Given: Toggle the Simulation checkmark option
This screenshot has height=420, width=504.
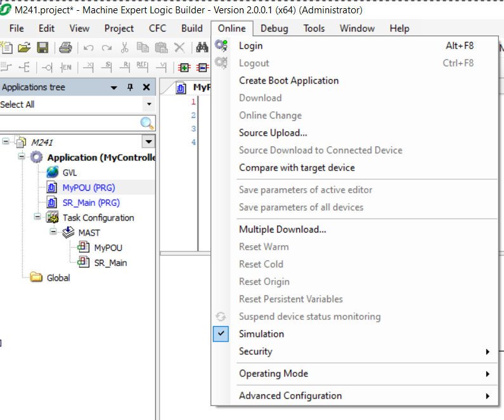Looking at the screenshot, I should (x=221, y=334).
